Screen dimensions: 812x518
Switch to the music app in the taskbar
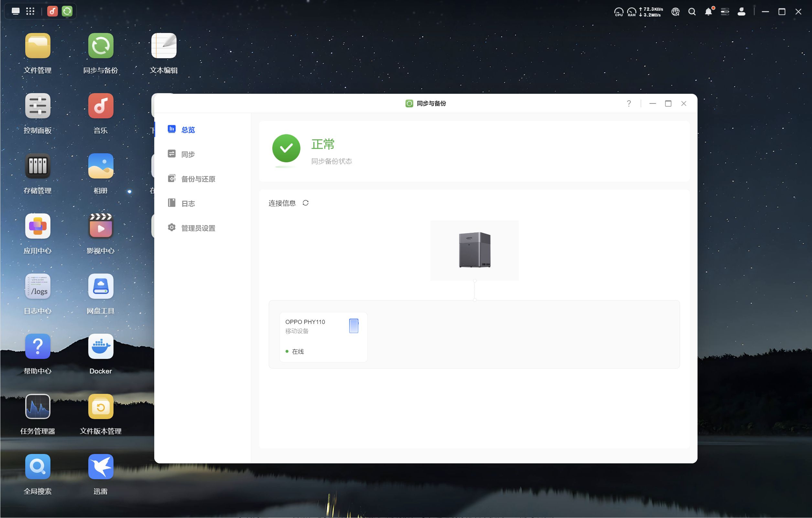pos(52,11)
